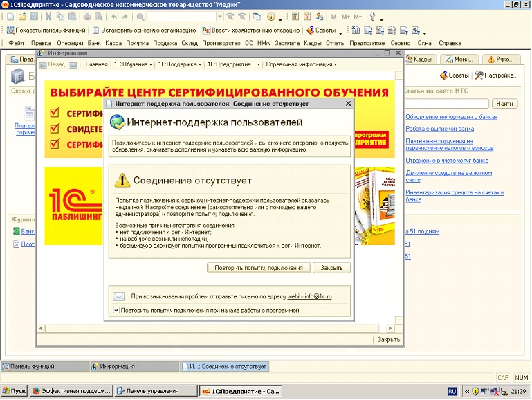Open the Пуск start button
532x400 pixels.
tap(15, 391)
